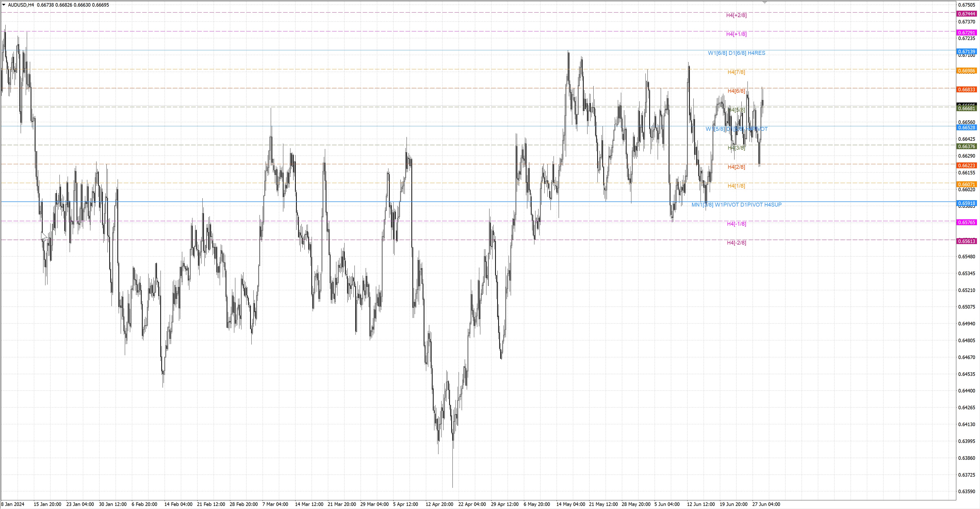
Task: Click the pink 0.67291 price tag
Action: point(966,33)
